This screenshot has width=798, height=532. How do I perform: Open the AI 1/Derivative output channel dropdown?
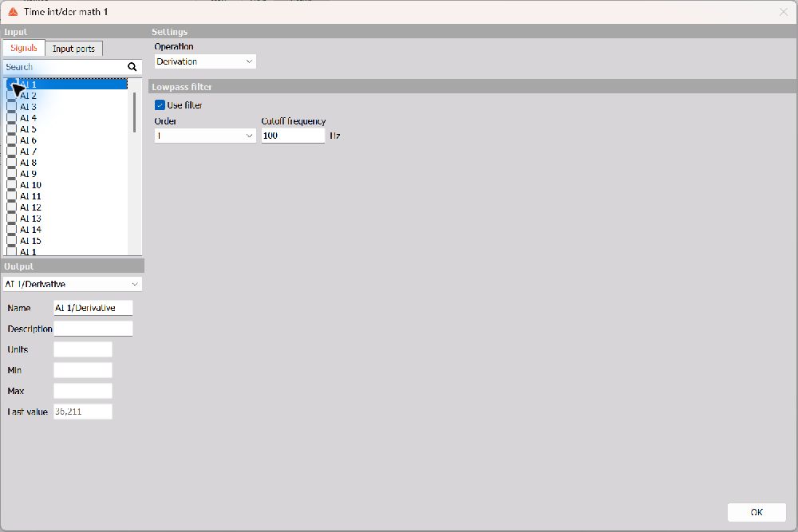tap(73, 284)
